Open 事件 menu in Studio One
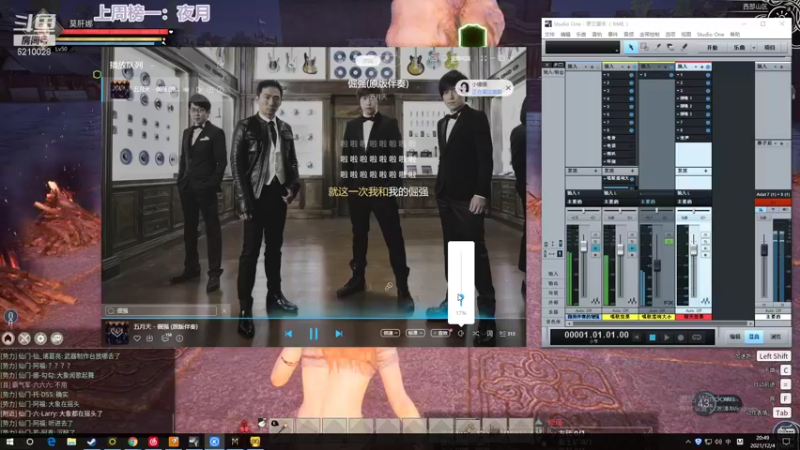800x450 pixels. (x=613, y=34)
